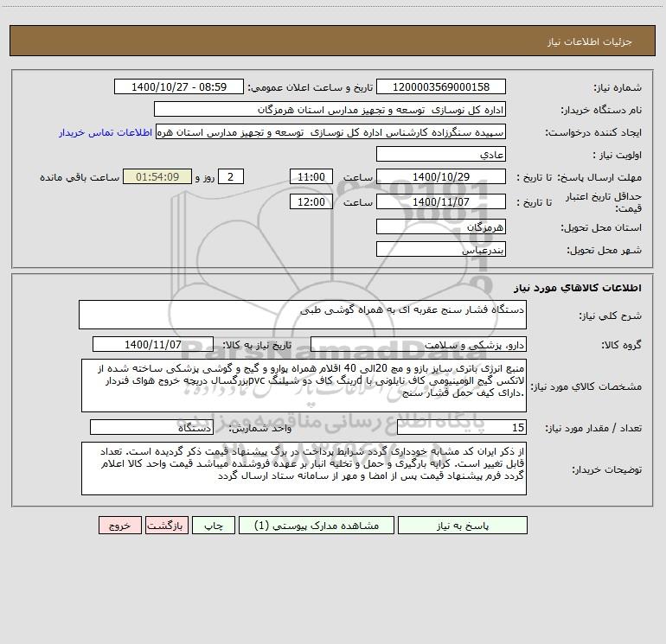
Task: Click the 'شرح کلی نیاز:' label
Action: [611, 316]
